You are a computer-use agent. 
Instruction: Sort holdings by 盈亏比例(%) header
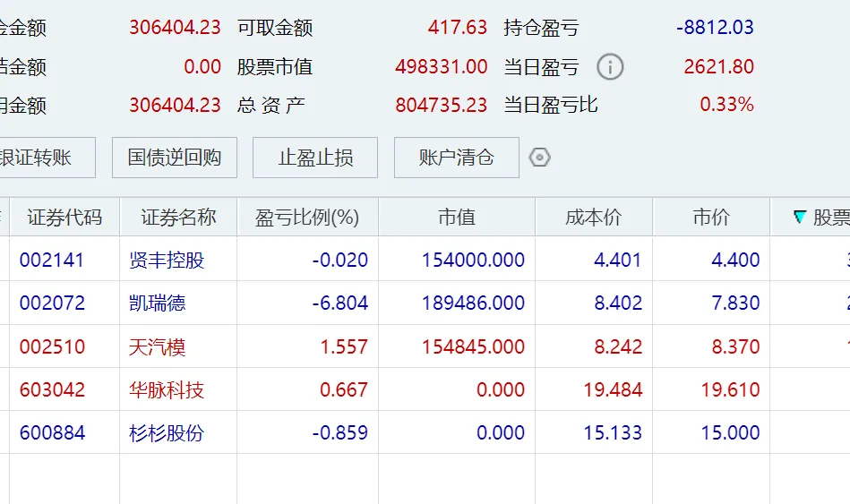pyautogui.click(x=307, y=218)
